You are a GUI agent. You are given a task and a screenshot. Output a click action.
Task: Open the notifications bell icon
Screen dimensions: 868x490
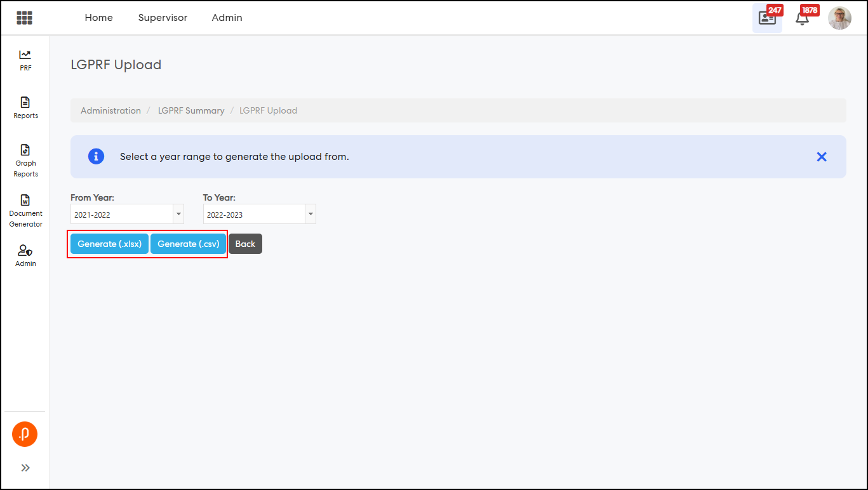(x=802, y=18)
